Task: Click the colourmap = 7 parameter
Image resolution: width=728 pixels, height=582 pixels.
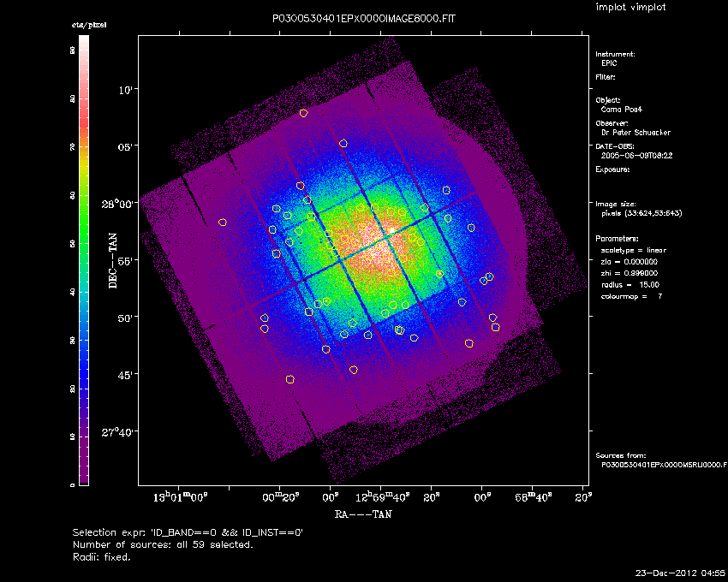Action: point(631,296)
